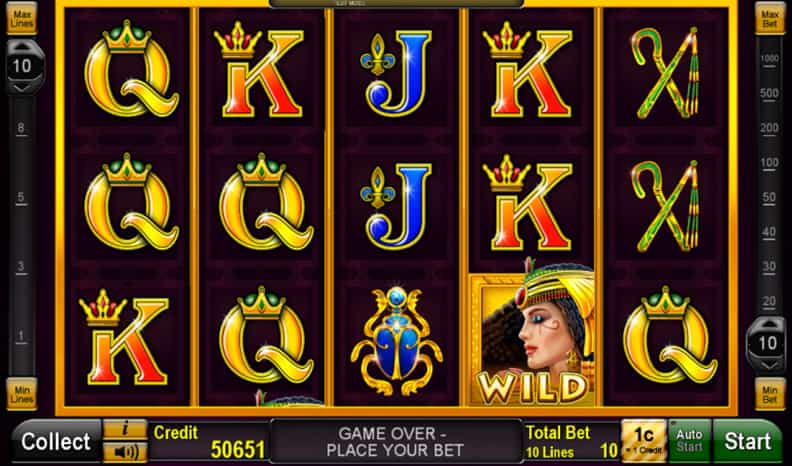Enable Auto Start mode
The image size is (792, 466).
pos(689,441)
